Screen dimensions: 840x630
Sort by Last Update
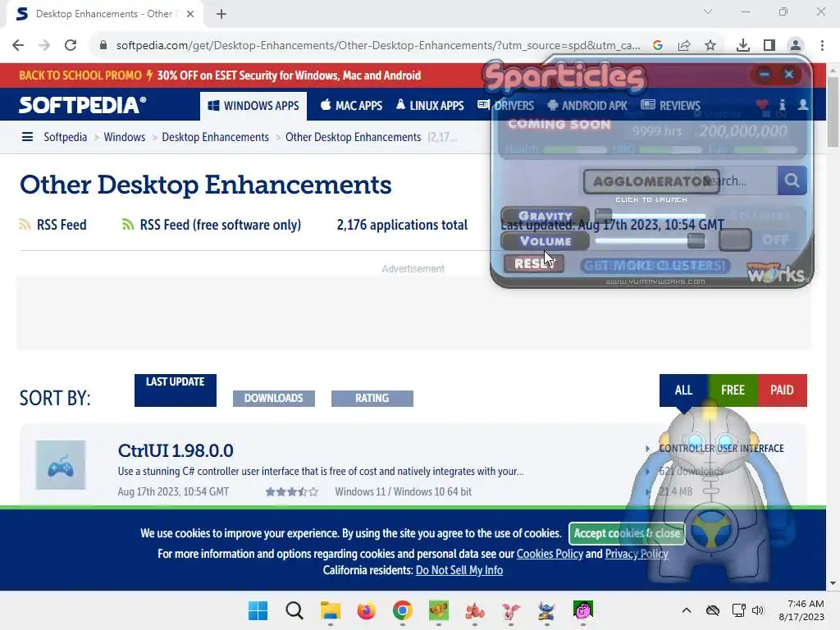pyautogui.click(x=176, y=390)
